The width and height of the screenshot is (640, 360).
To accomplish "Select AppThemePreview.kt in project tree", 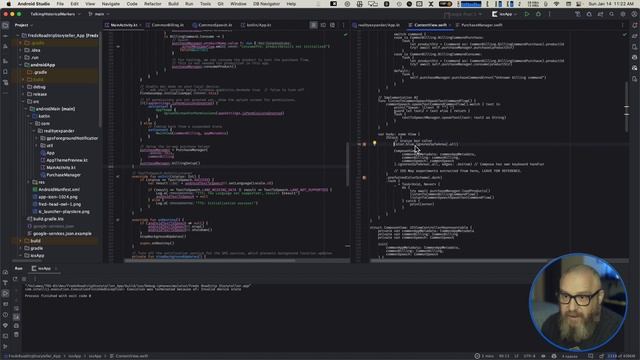I will coord(67,160).
